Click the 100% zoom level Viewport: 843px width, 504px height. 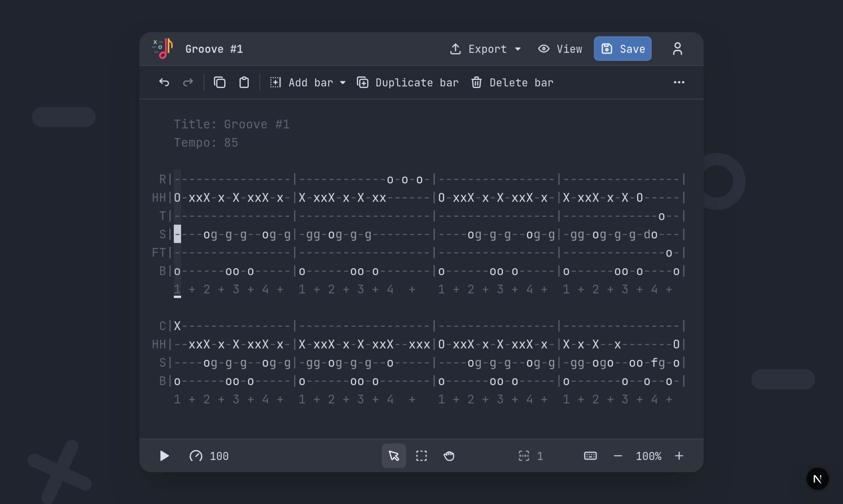click(648, 456)
